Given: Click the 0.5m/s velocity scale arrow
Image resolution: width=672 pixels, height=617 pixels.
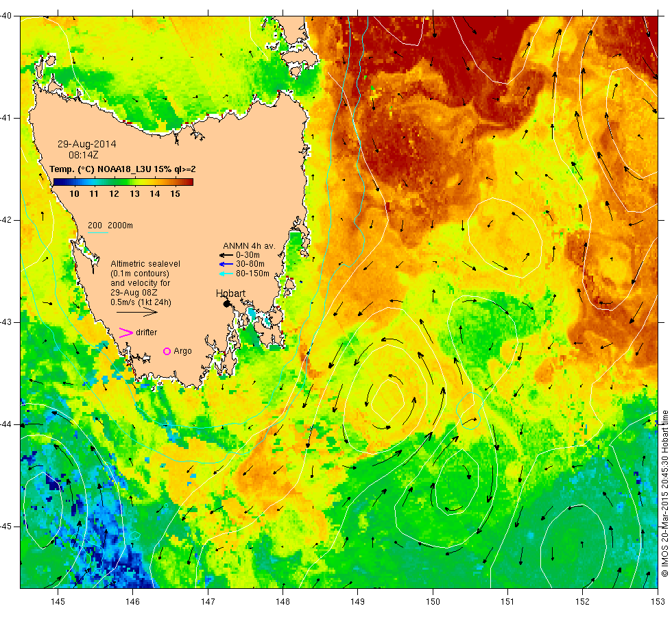Looking at the screenshot, I should point(137,312).
